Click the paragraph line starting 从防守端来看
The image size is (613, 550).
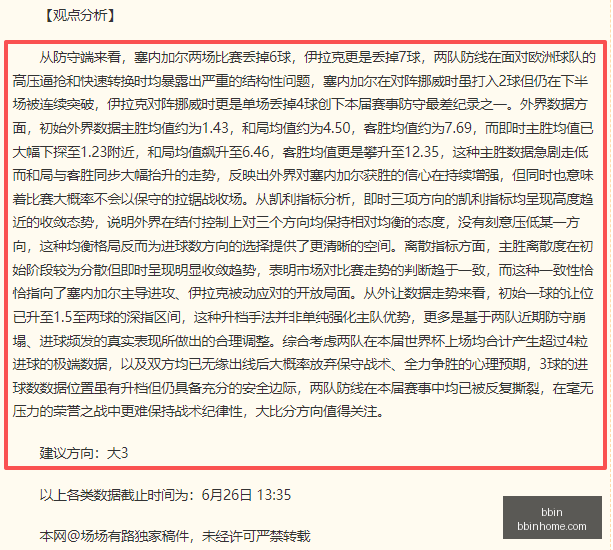tap(317, 57)
